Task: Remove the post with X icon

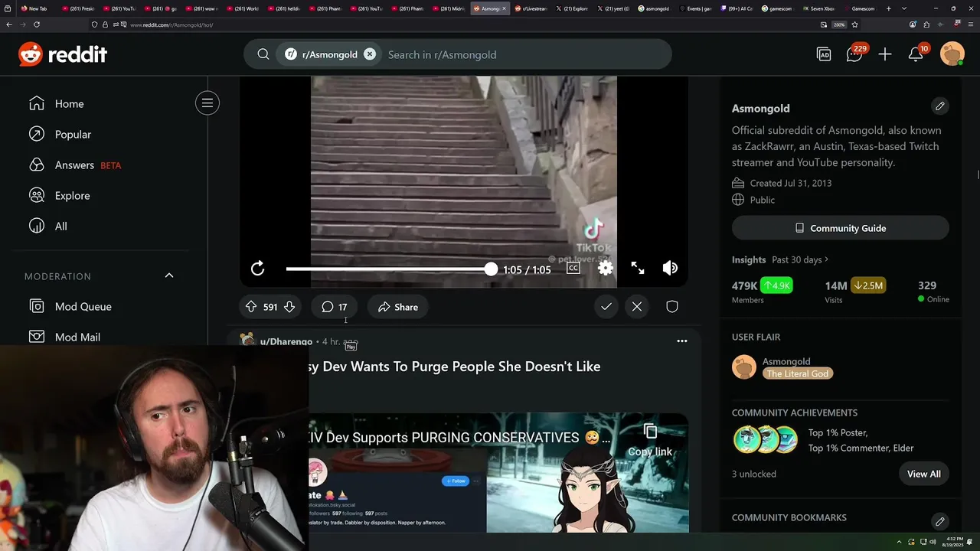Action: 637,307
